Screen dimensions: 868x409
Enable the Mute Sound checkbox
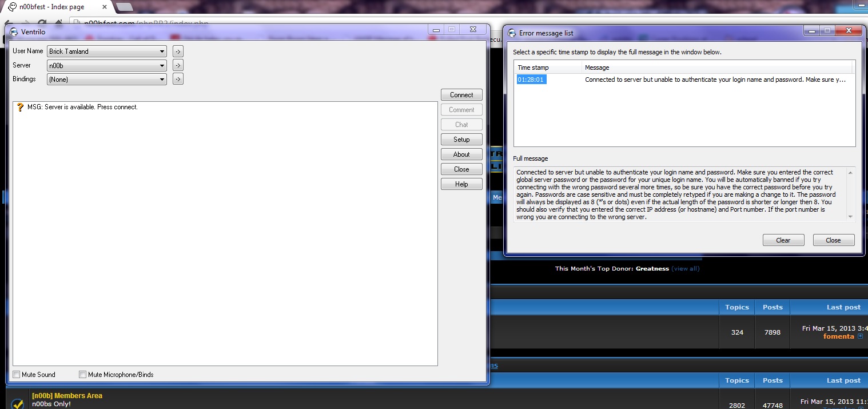(17, 375)
